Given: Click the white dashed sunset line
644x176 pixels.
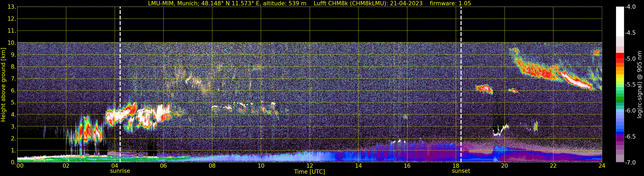Looking at the screenshot, I should [x=461, y=85].
